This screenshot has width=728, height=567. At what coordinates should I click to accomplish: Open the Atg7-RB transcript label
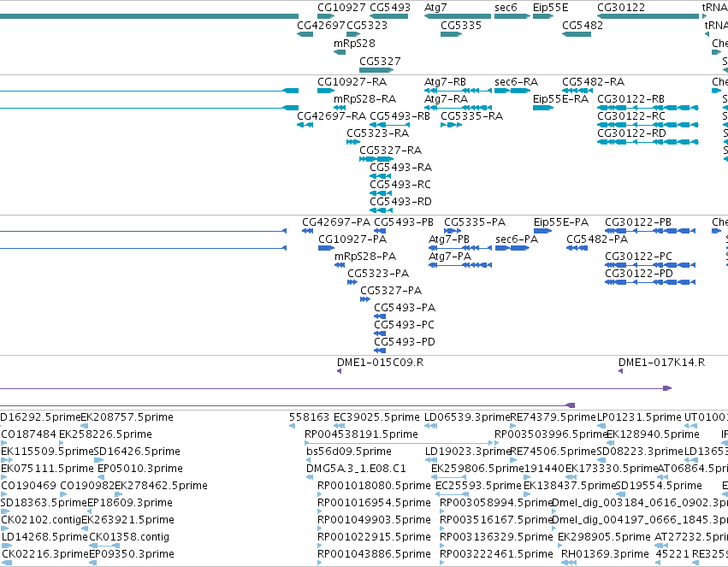pyautogui.click(x=445, y=82)
